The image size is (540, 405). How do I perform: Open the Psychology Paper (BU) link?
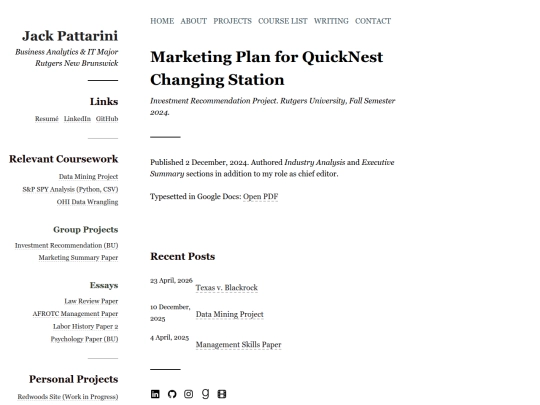pyautogui.click(x=84, y=339)
